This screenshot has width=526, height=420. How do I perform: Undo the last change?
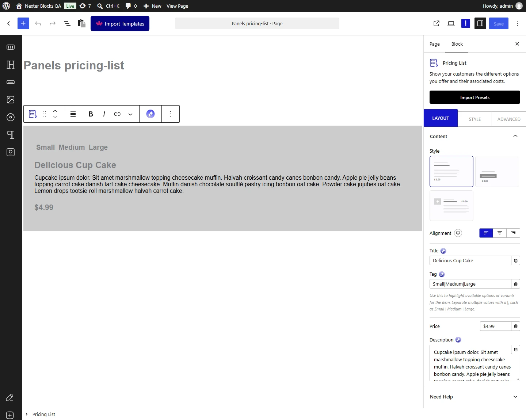click(38, 23)
